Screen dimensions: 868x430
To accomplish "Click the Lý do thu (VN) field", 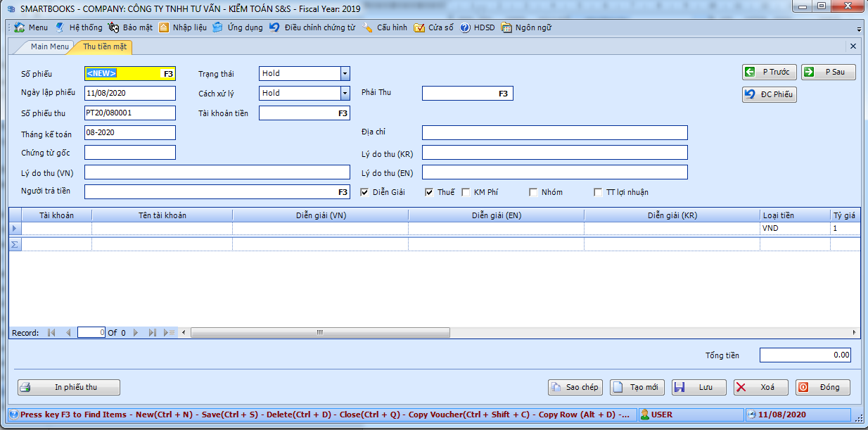I will [x=217, y=172].
